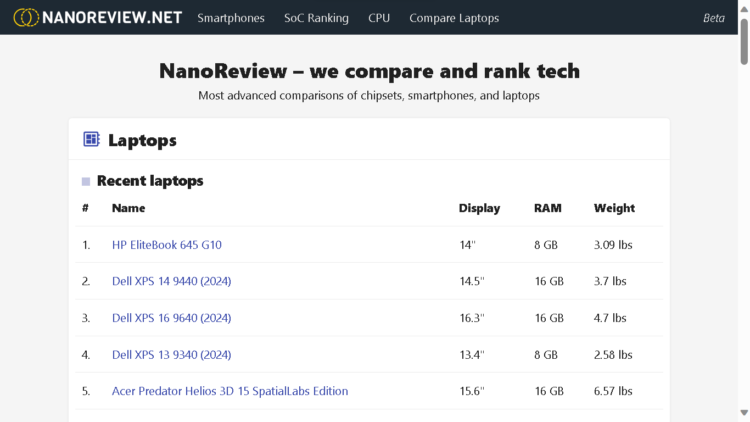
Task: Open HP EliteBook 645 G10 link
Action: click(x=166, y=244)
